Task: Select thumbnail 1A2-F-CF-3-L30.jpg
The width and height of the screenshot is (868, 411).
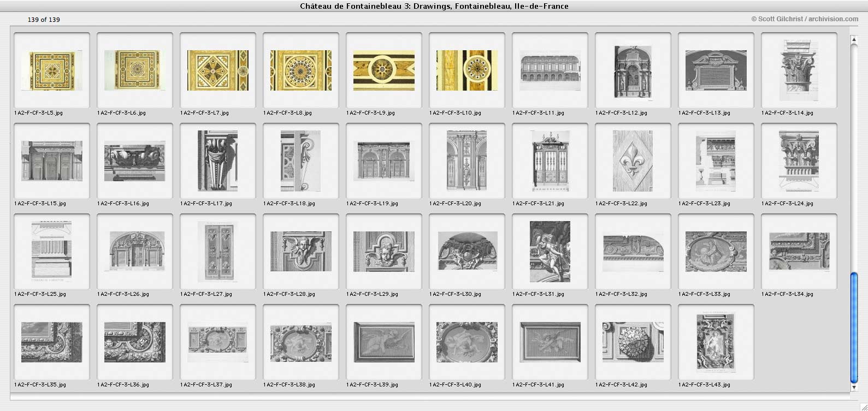Action: (467, 252)
